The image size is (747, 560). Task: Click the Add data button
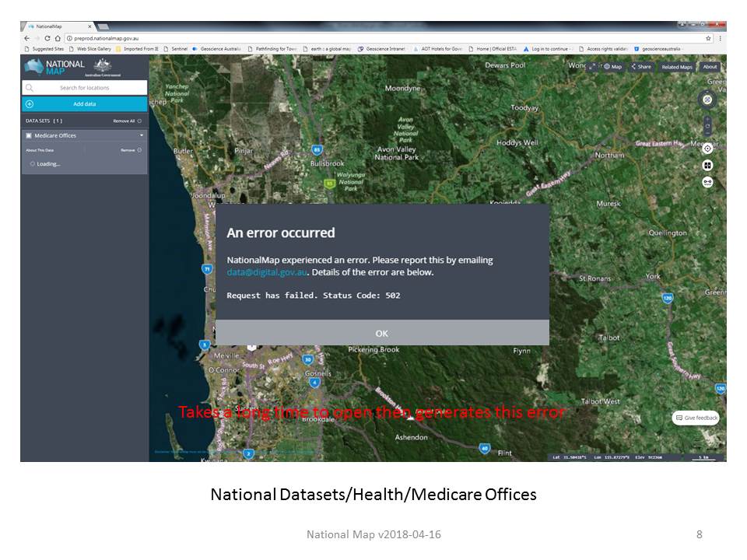pyautogui.click(x=84, y=103)
